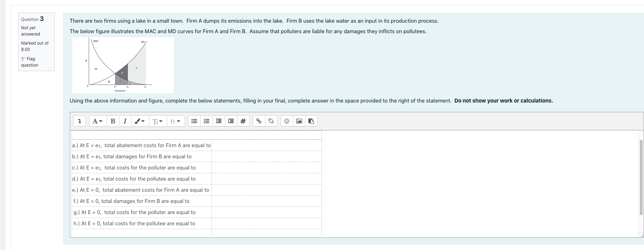Remove link with the unlink icon

point(271,121)
